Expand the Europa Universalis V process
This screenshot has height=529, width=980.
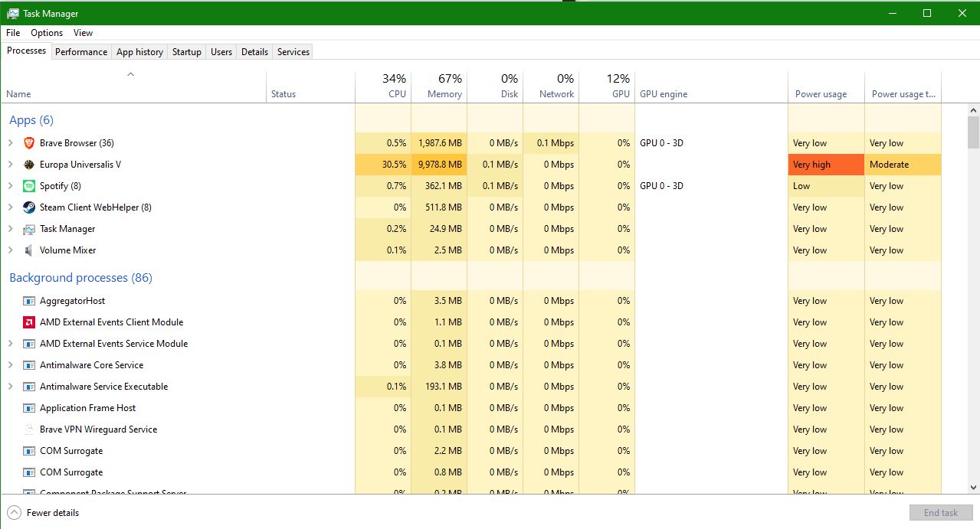10,165
